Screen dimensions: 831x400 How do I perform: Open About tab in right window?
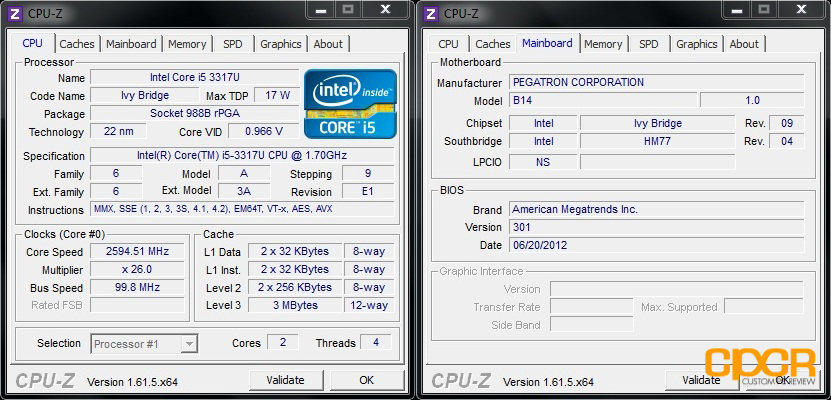click(x=744, y=44)
